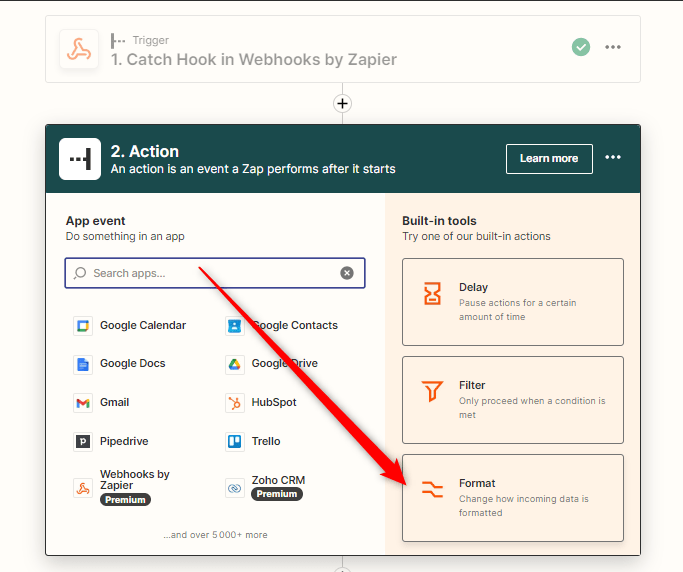683x572 pixels.
Task: Click the green trigger status checkmark
Action: coord(581,47)
